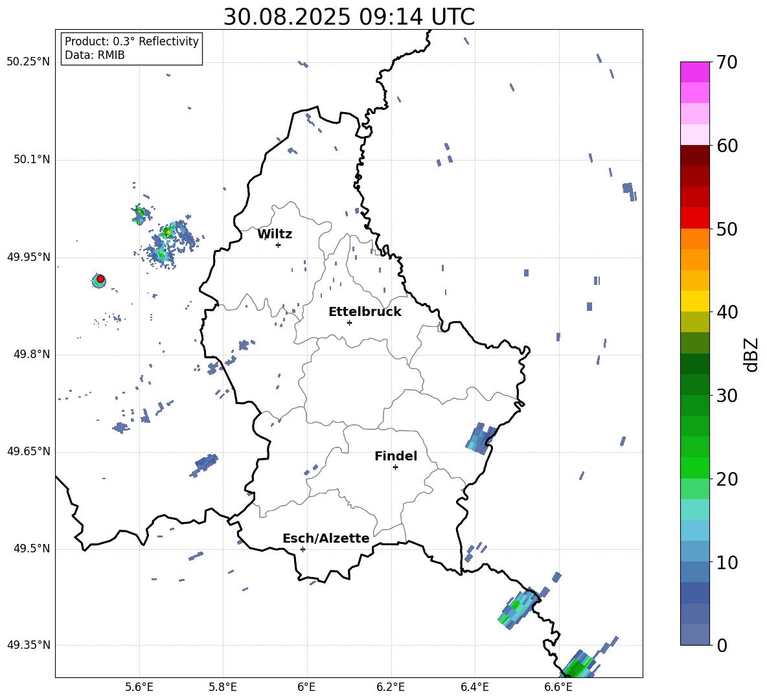The width and height of the screenshot is (767, 700).
Task: Click the dark maroon colorbar swatch below 60
Action: point(694,155)
